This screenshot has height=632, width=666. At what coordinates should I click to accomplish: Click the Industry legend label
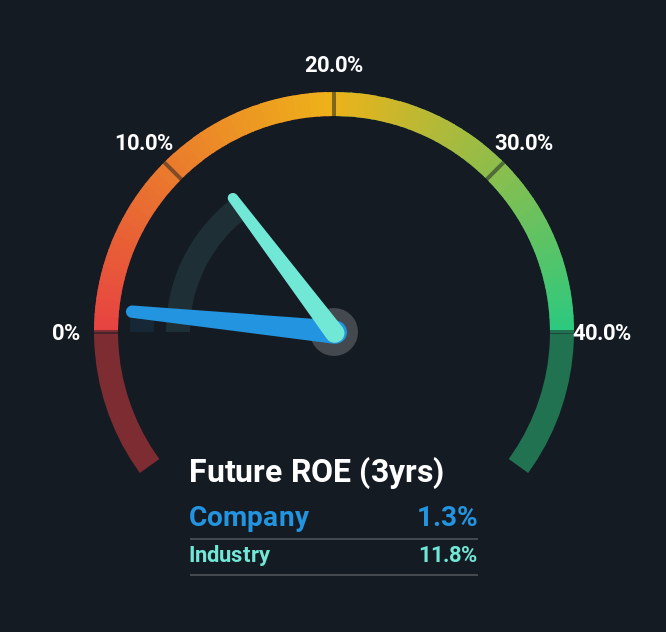229,555
